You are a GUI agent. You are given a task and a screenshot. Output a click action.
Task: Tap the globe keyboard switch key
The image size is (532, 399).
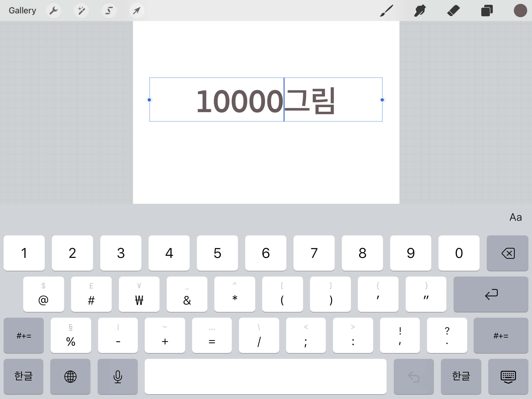(x=71, y=377)
